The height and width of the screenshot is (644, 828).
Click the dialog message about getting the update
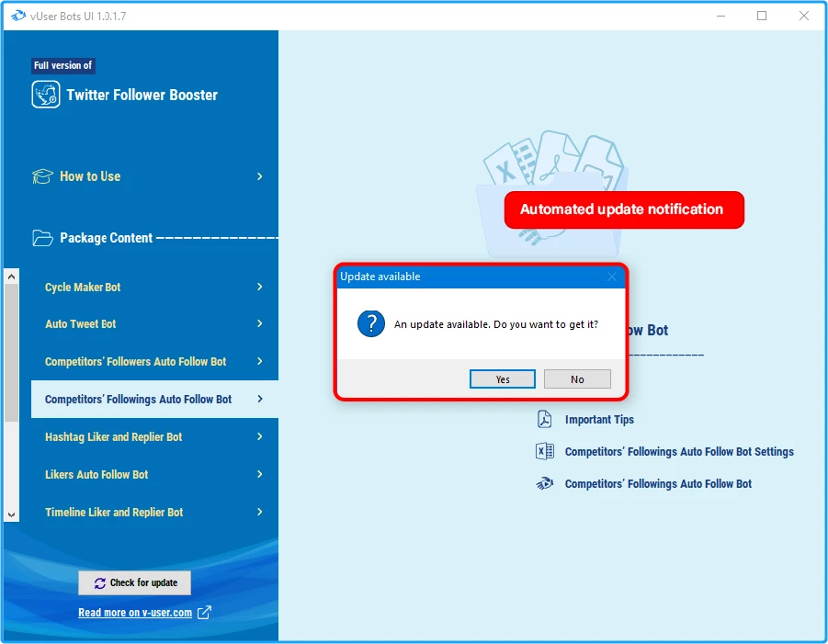click(x=496, y=324)
